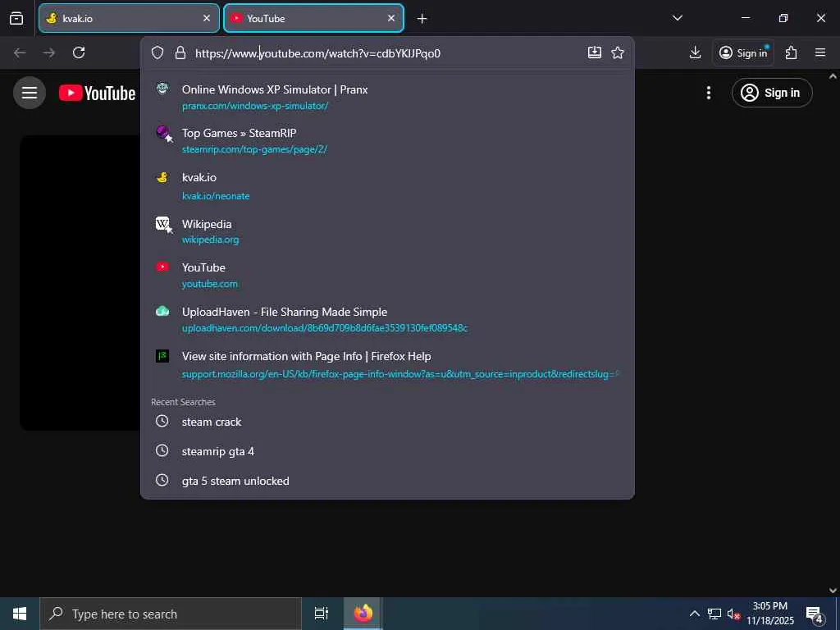Open the notification center icon

(x=815, y=614)
